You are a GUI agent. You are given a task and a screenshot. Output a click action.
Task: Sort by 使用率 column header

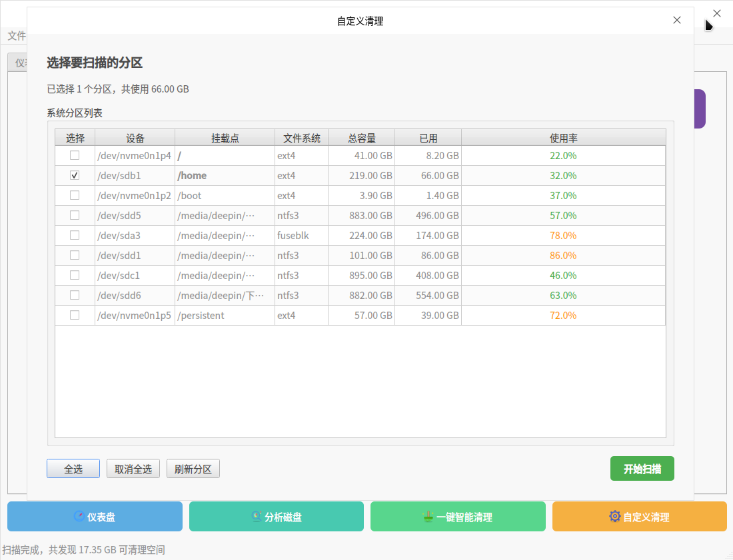pyautogui.click(x=563, y=138)
